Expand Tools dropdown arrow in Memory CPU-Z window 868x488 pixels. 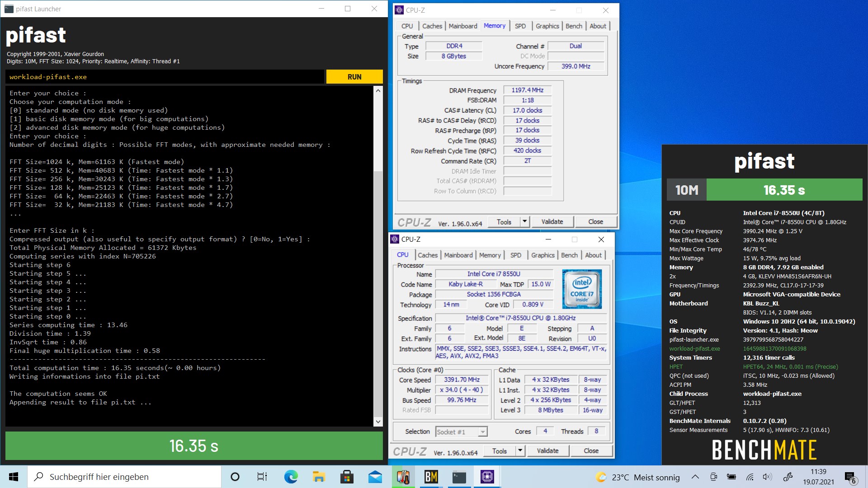click(524, 222)
